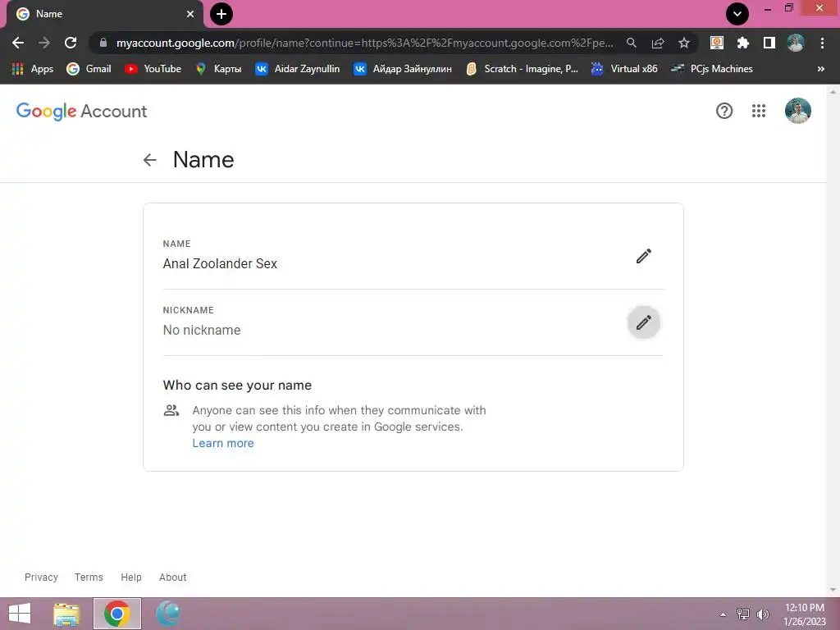The image size is (840, 630).
Task: Show hidden system tray icons
Action: [723, 614]
